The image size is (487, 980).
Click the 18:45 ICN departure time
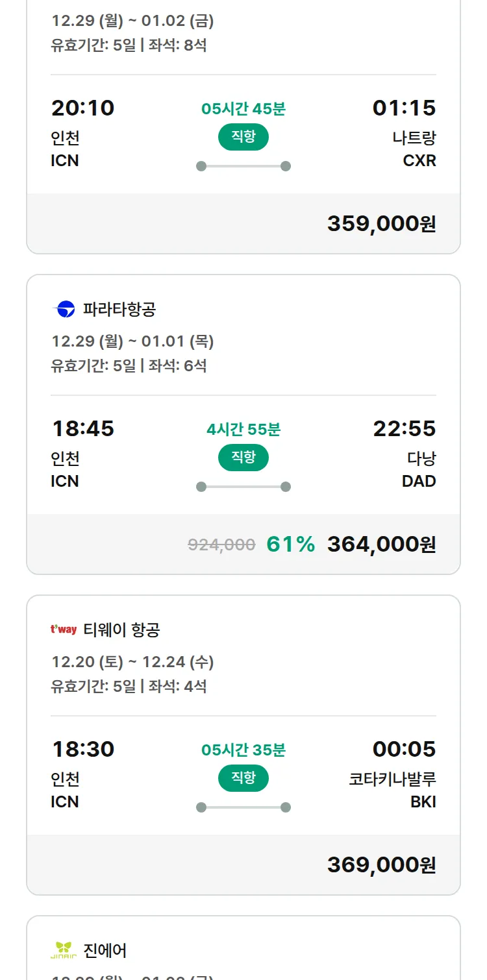[82, 428]
